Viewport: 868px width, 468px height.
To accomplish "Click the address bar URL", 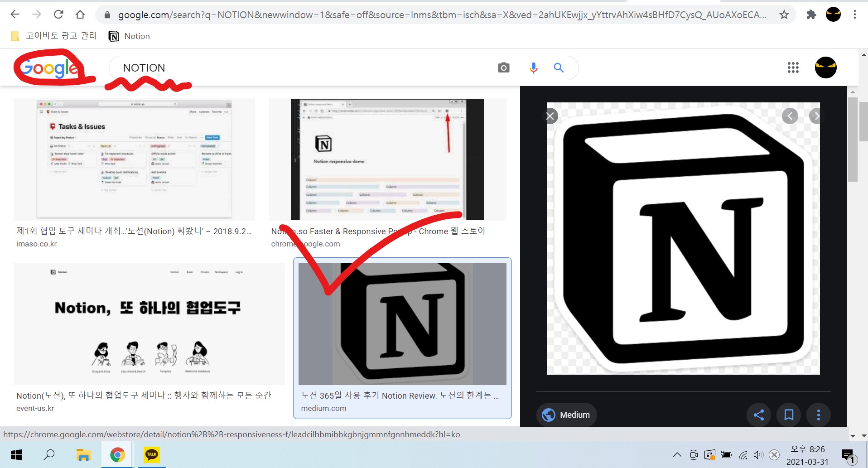I will click(442, 15).
